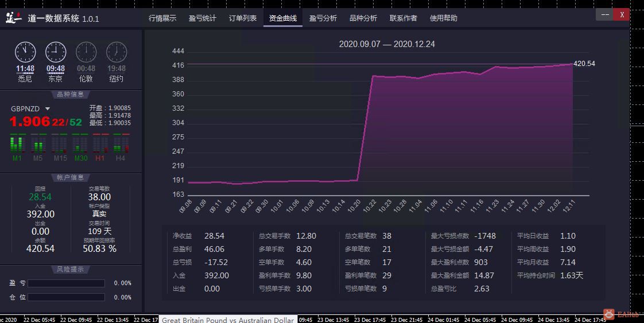Open the 行情展示 tab
Image resolution: width=644 pixels, height=323 pixels.
click(x=162, y=18)
